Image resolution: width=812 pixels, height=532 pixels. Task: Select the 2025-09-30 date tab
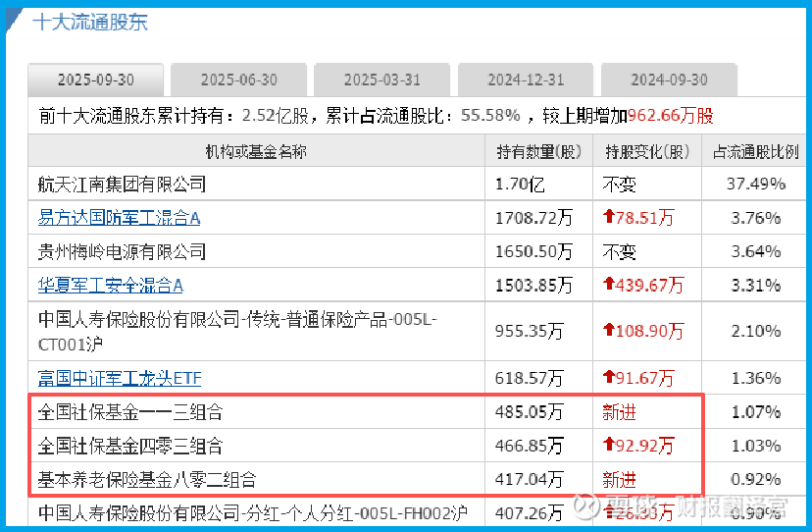tap(96, 80)
